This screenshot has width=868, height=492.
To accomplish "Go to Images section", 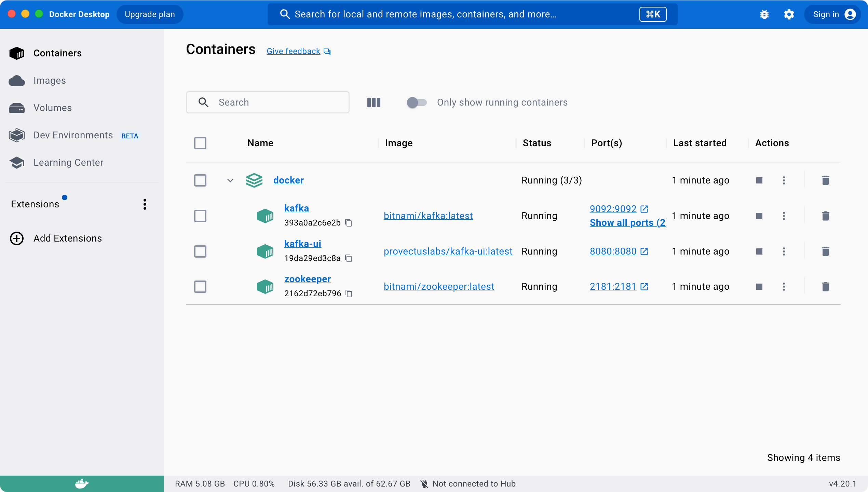I will point(50,81).
